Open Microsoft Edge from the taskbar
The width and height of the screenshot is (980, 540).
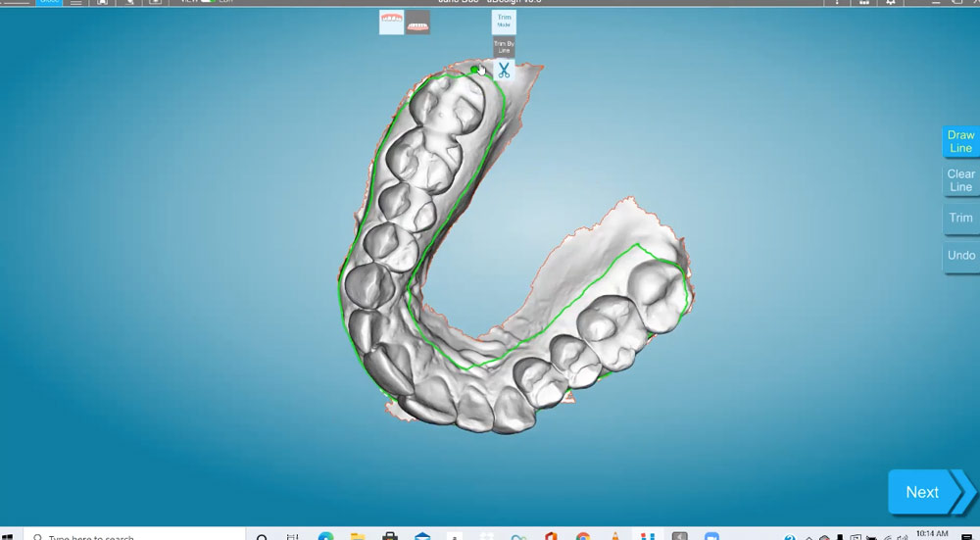[325, 536]
